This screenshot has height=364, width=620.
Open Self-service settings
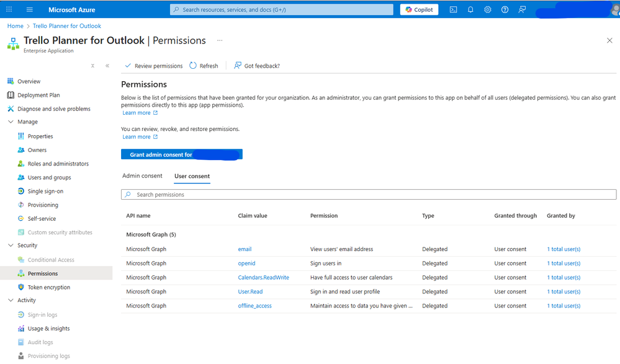point(42,218)
